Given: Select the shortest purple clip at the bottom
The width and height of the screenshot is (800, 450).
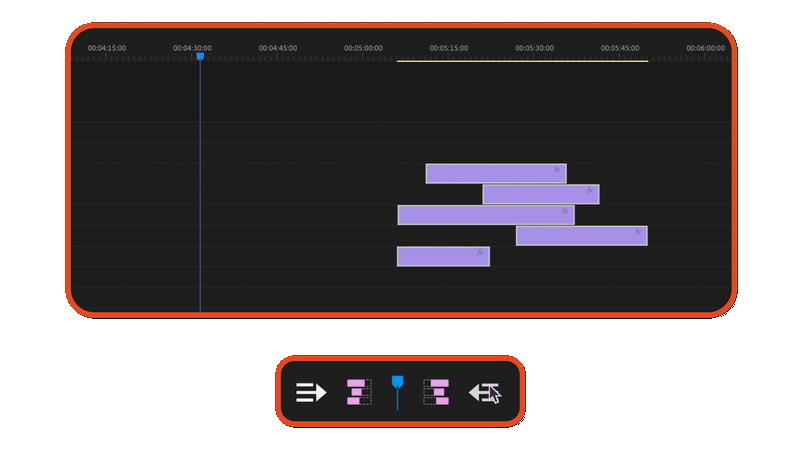Looking at the screenshot, I should (x=438, y=257).
